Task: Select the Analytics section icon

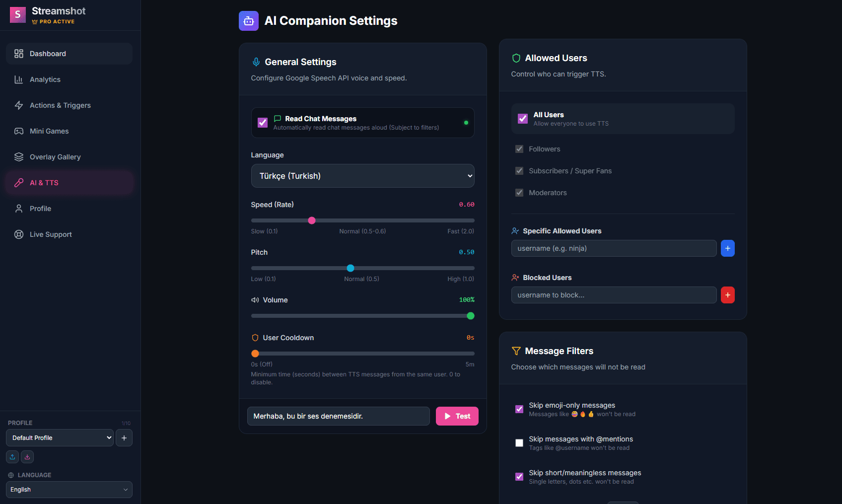Action: [18, 79]
